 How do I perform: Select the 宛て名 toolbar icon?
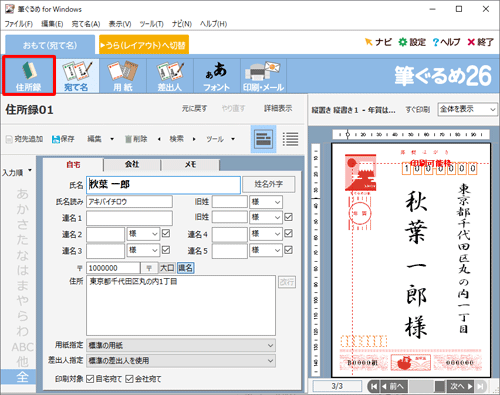(76, 76)
